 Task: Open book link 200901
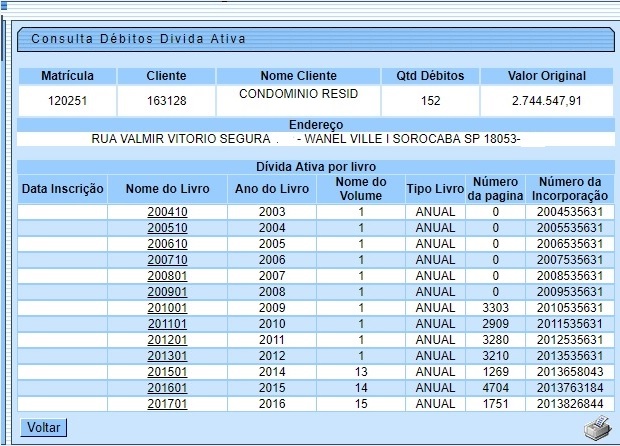click(167, 292)
